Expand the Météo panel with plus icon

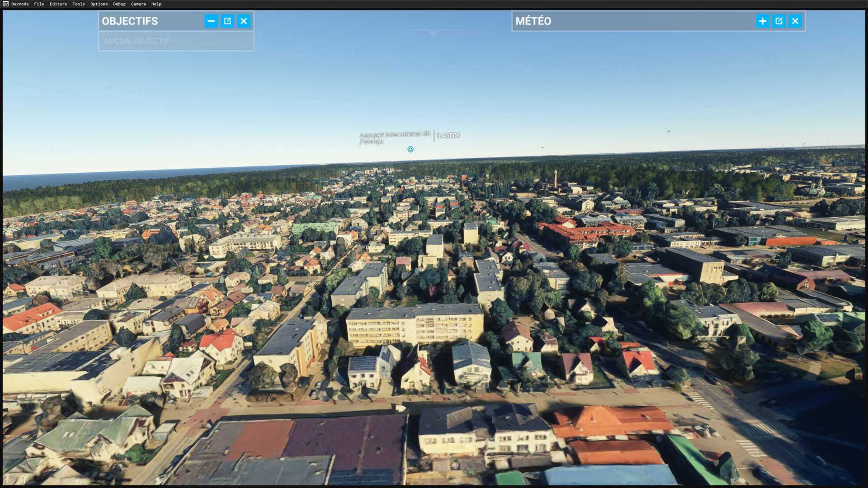[x=762, y=21]
